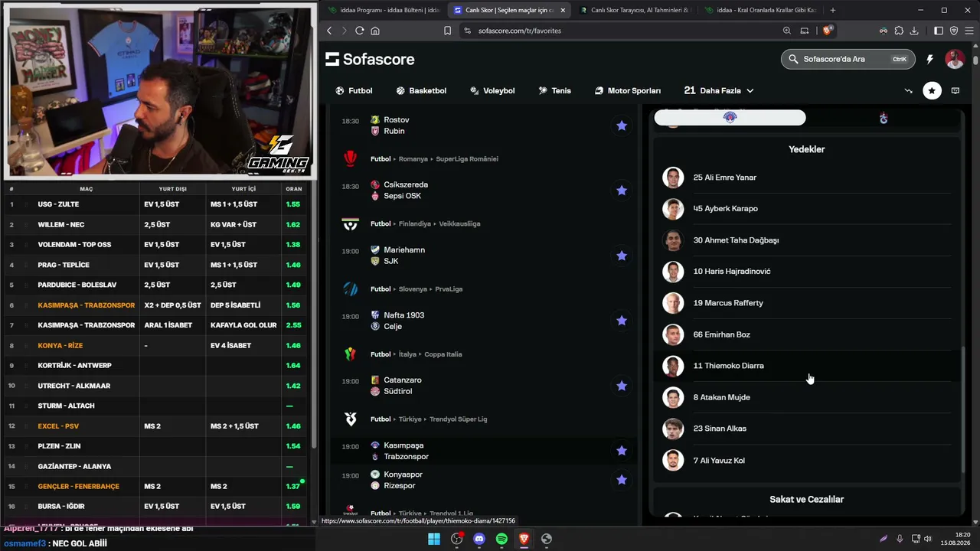
Task: Switch lineup to Trabzonspor team crest
Action: (x=884, y=118)
